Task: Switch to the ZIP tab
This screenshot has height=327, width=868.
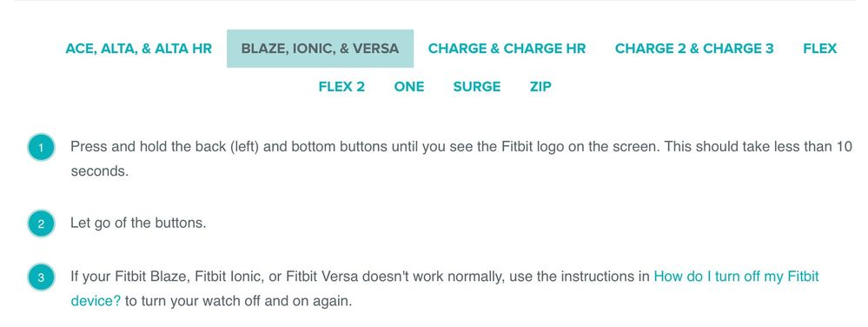Action: [x=540, y=87]
